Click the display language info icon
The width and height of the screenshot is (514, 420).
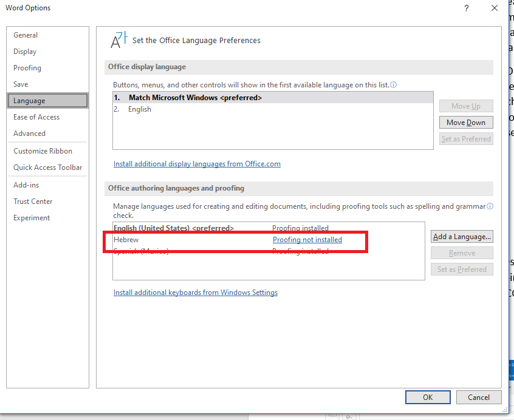(394, 85)
